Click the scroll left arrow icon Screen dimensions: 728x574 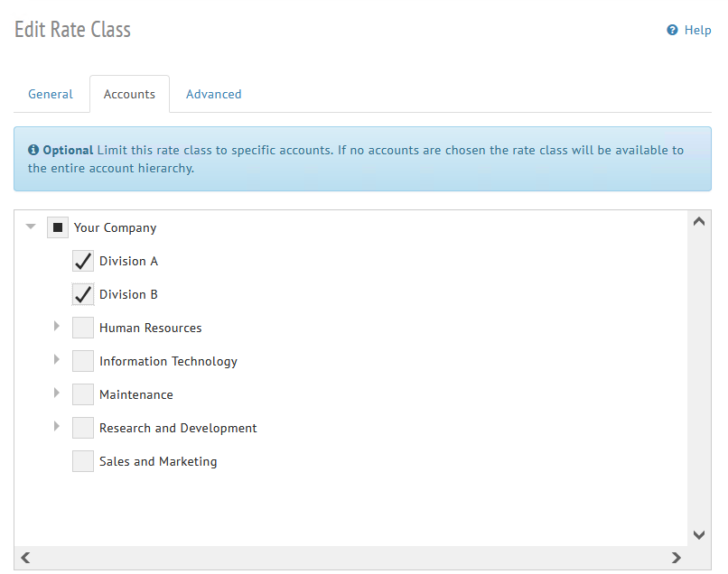25,558
